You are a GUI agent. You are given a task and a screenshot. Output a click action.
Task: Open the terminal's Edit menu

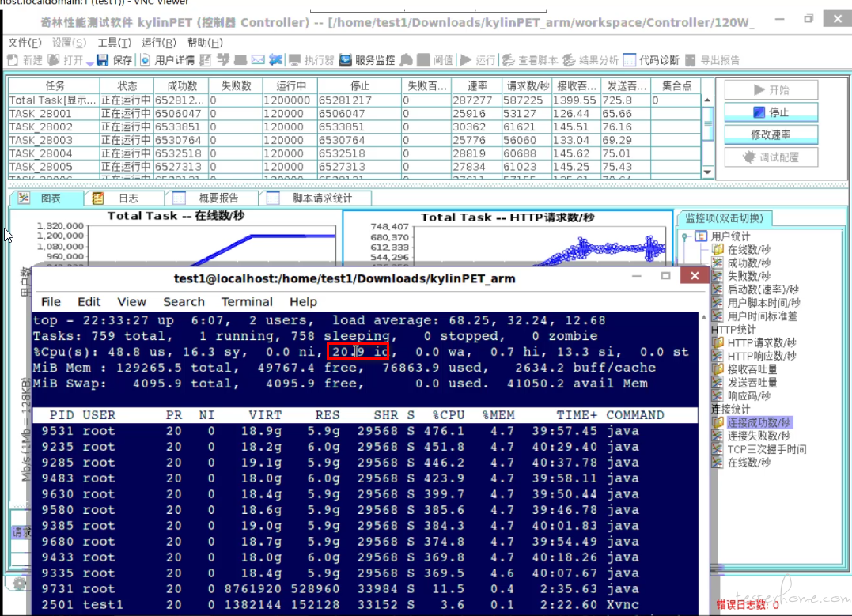[x=89, y=301]
